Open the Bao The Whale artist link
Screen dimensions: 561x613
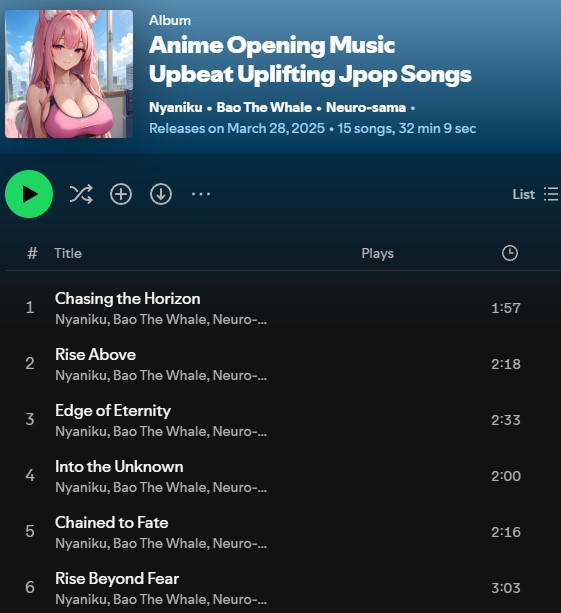point(264,107)
